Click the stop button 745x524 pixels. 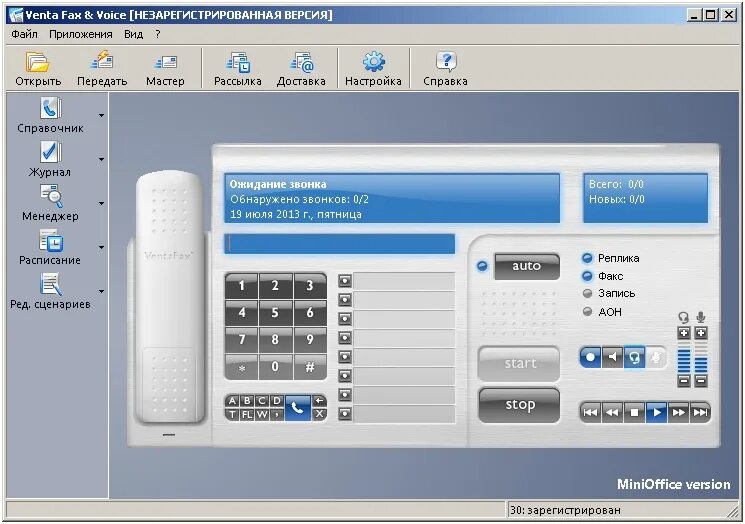[519, 405]
